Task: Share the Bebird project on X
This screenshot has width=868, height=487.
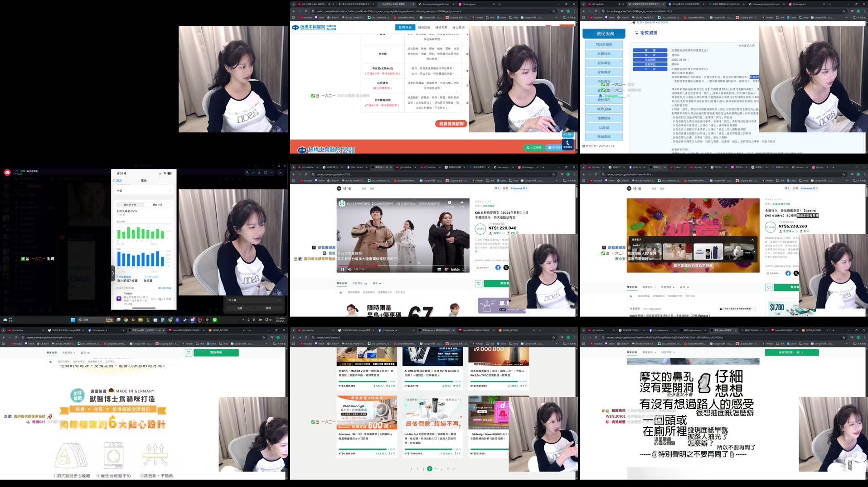Action: (796, 273)
